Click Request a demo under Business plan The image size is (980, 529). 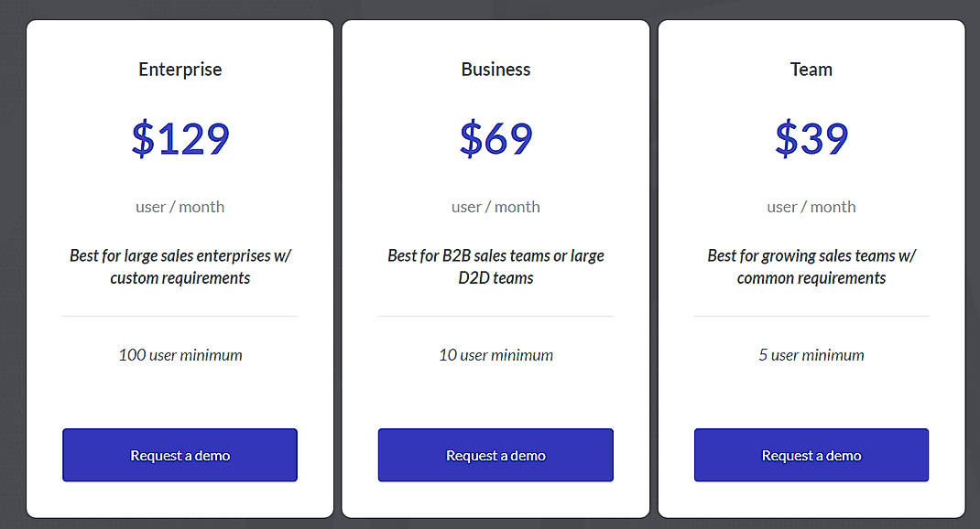point(495,455)
